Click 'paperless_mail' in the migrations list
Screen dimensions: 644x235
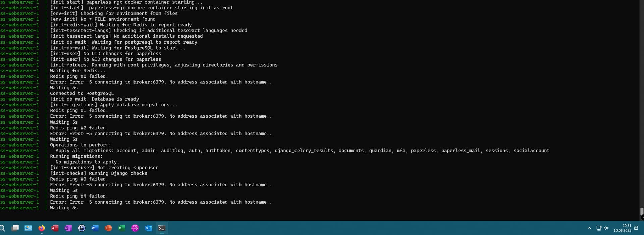[x=461, y=151]
